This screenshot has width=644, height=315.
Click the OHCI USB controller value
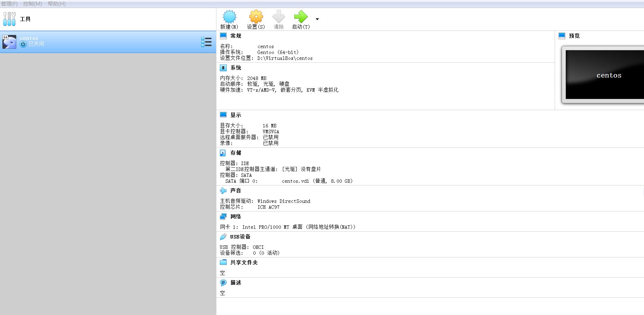point(258,247)
